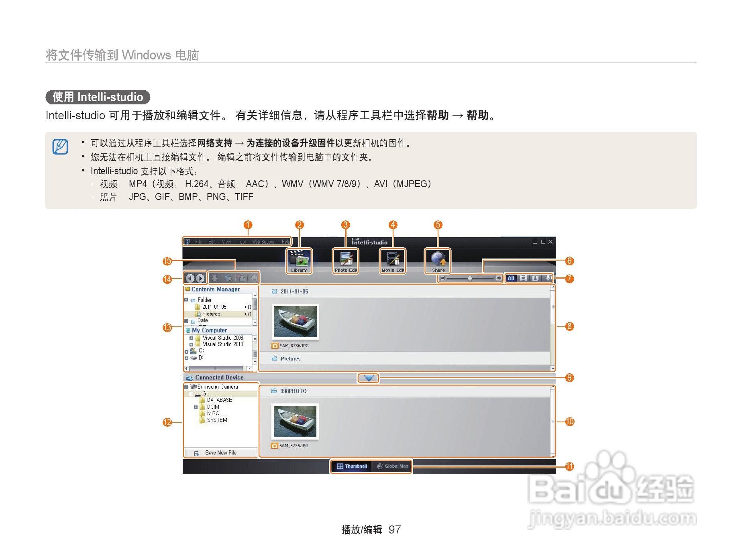This screenshot has width=742, height=560.
Task: Click the camera icon of SAM_8736.JPG under 2011-01-05
Action: coord(275,346)
